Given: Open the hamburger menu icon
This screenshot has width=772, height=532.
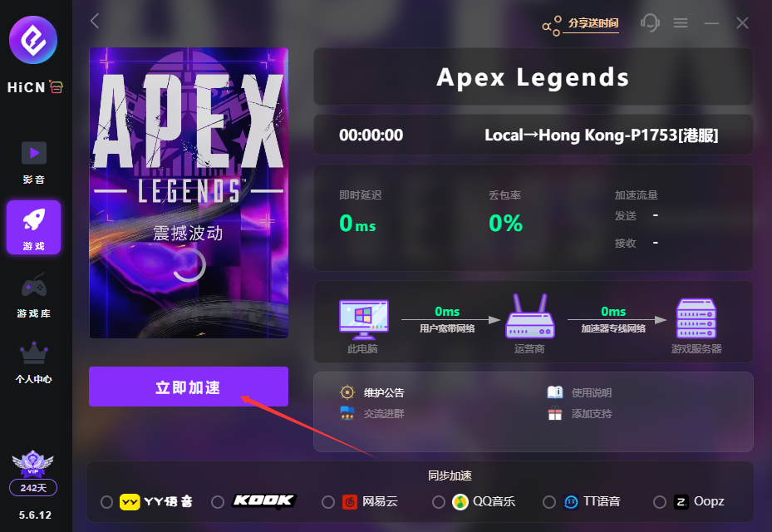Looking at the screenshot, I should [681, 22].
